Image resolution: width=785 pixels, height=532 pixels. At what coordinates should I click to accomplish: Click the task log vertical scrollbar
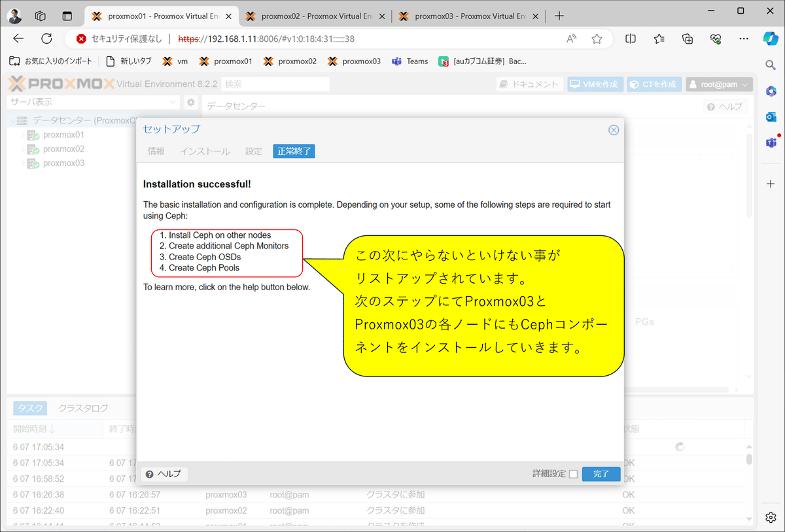point(749,484)
